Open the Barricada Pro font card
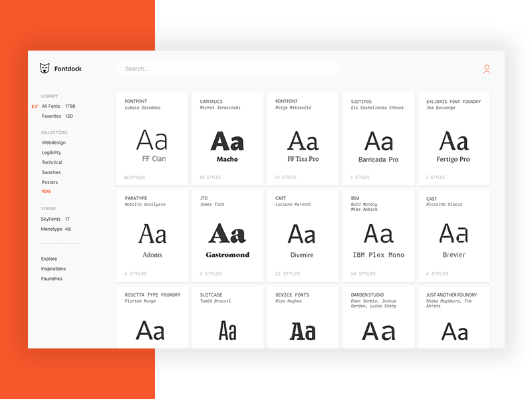This screenshot has height=399, width=532. (x=378, y=139)
